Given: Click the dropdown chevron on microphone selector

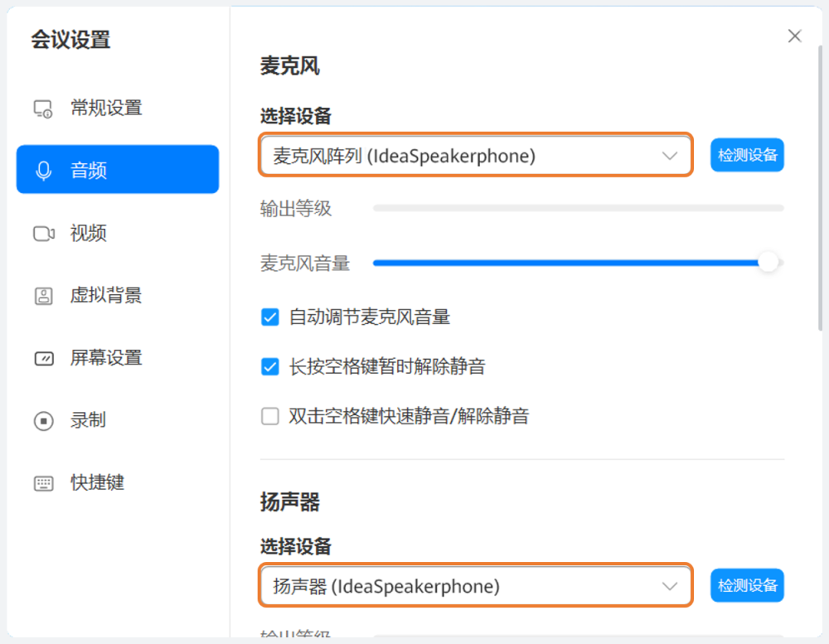Looking at the screenshot, I should tap(669, 155).
